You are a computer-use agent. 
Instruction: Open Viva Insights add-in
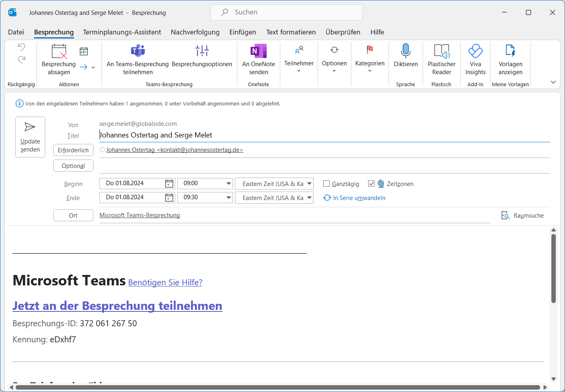(x=475, y=51)
